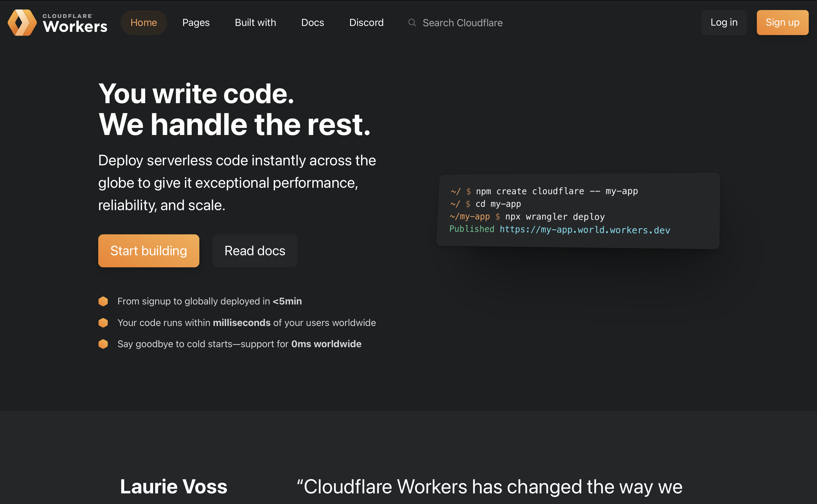The height and width of the screenshot is (504, 817).
Task: Click the green 'Published' text
Action: point(472,229)
